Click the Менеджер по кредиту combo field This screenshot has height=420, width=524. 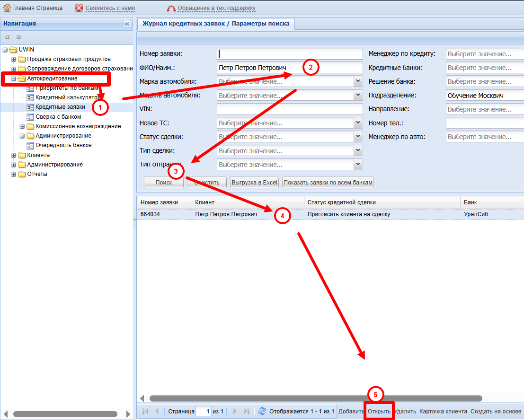point(485,54)
